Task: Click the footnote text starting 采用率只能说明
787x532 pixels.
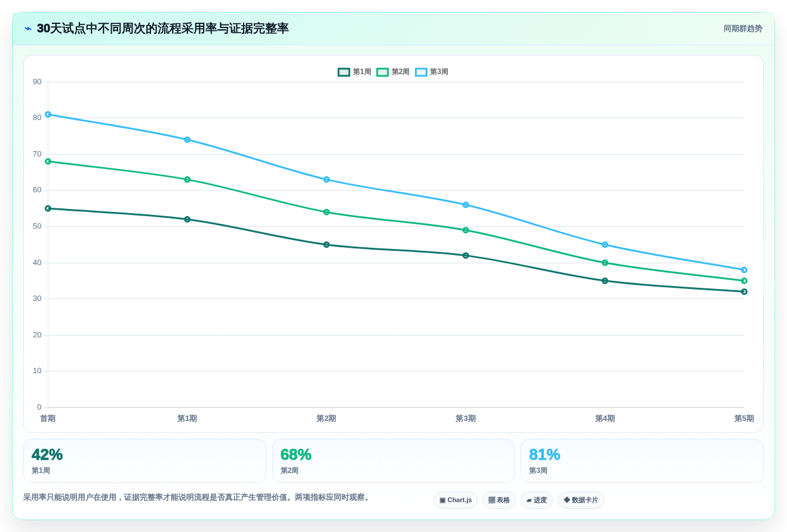Action: click(x=198, y=497)
